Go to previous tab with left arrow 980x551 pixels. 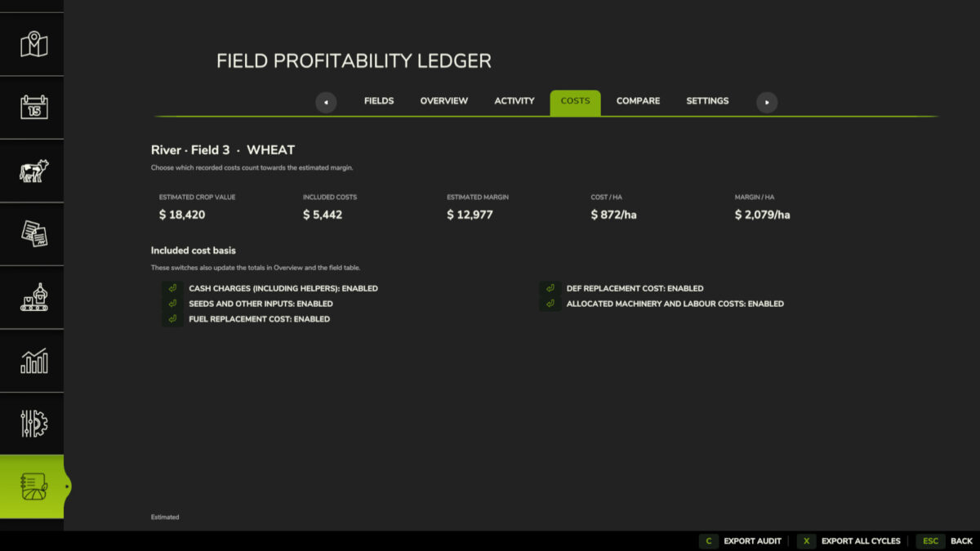click(326, 102)
